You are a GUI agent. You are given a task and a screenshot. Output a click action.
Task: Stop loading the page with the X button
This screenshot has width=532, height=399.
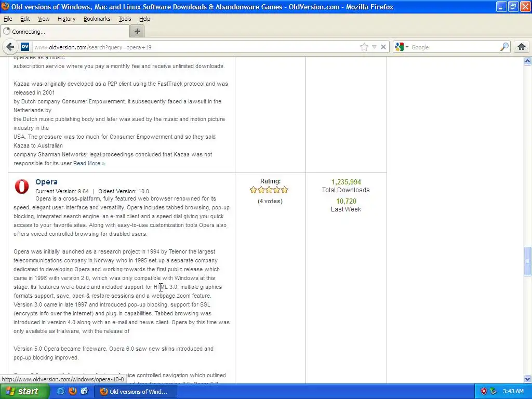click(x=383, y=47)
